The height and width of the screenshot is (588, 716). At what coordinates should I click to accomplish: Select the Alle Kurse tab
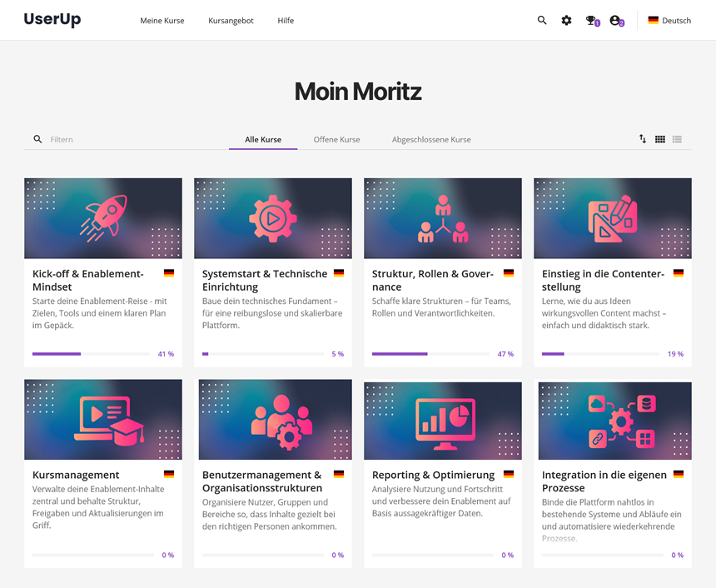pyautogui.click(x=263, y=139)
